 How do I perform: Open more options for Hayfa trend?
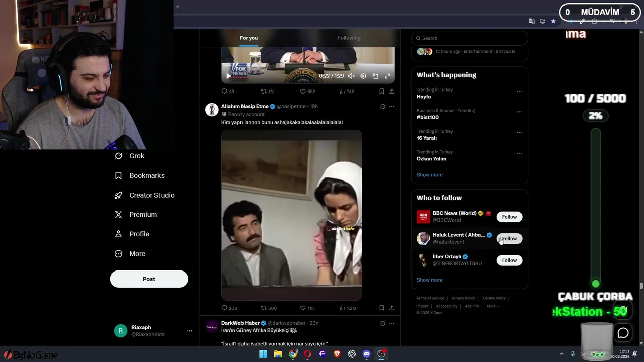point(519,91)
